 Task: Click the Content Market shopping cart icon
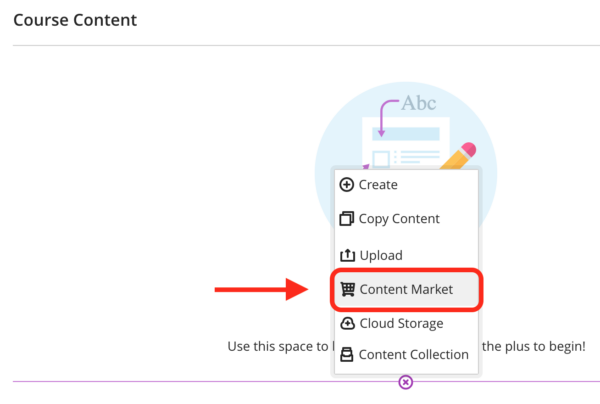click(348, 289)
